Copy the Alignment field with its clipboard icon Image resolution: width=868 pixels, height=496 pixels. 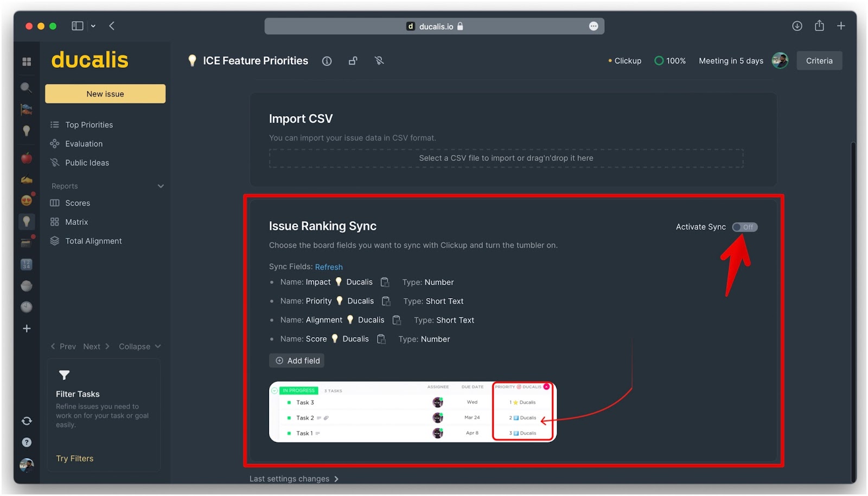click(x=397, y=320)
